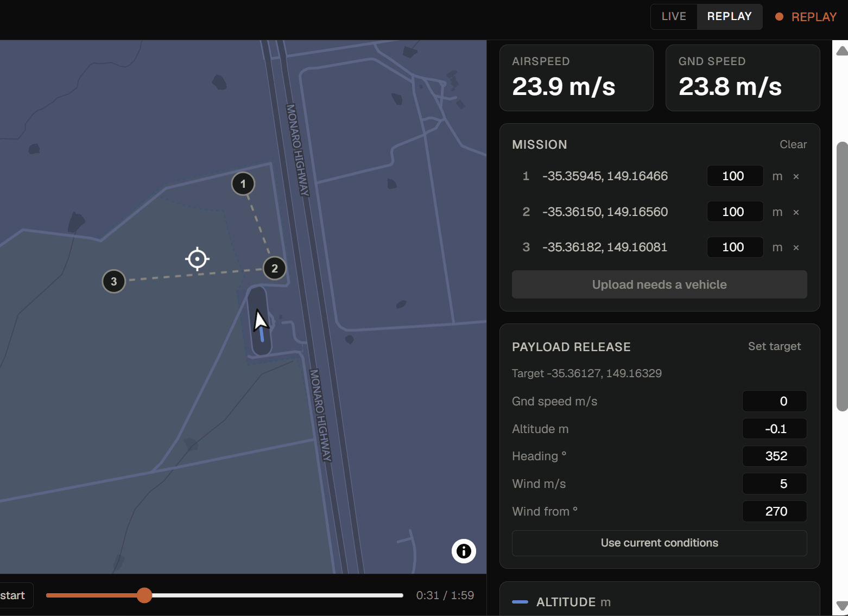Click the MISSION panel heading

point(540,144)
